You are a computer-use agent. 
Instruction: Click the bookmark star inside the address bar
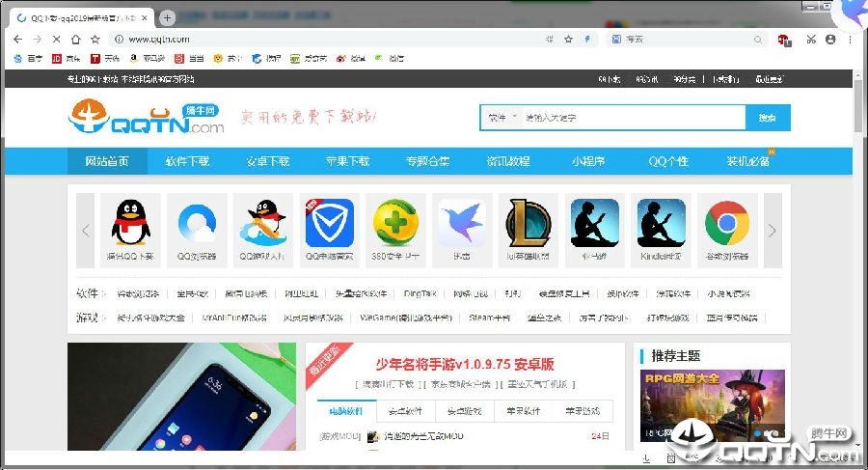pos(568,40)
